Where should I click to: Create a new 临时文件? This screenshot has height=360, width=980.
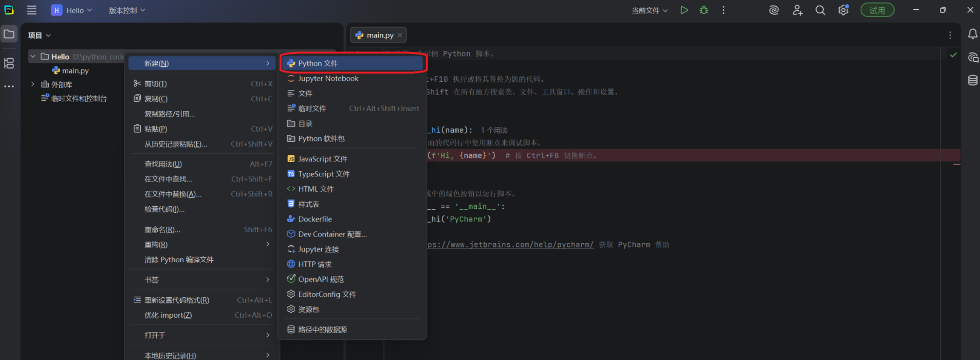point(353,109)
